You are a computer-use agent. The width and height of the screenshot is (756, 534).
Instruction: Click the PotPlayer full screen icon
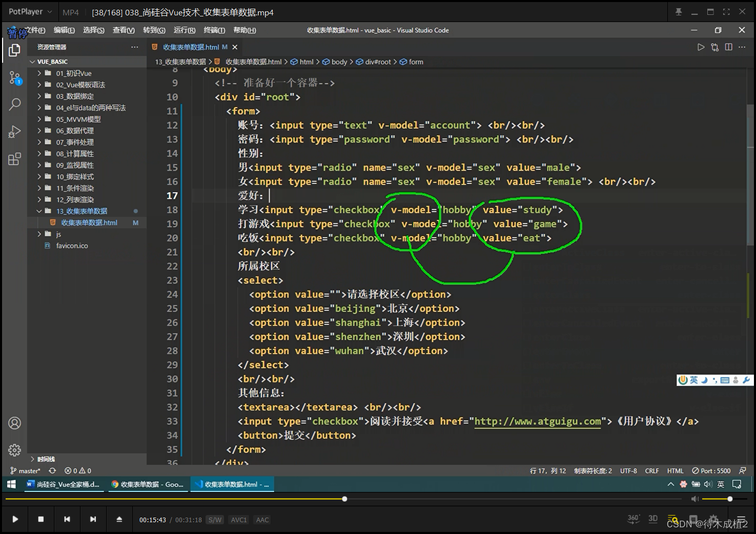[x=726, y=12]
